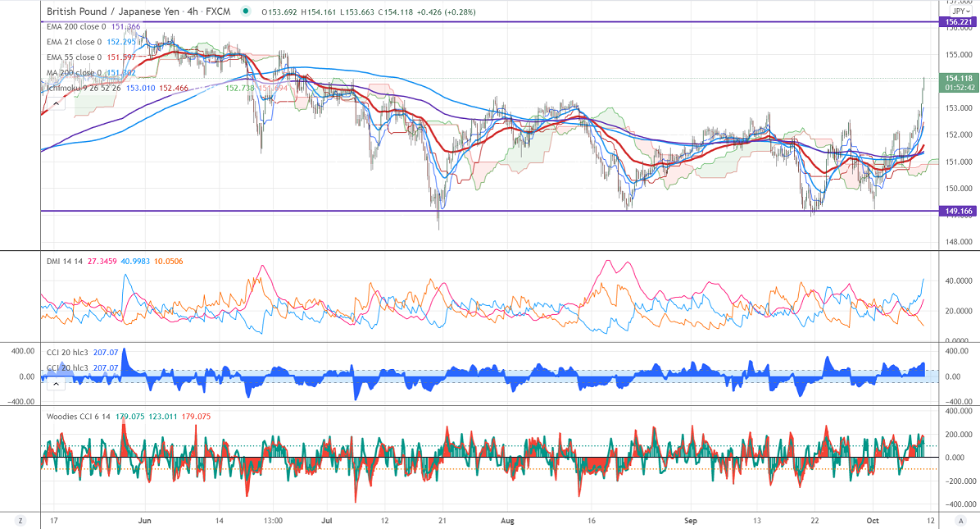Select the DMI 14 14 legend
This screenshot has width=980, height=529.
pyautogui.click(x=65, y=262)
